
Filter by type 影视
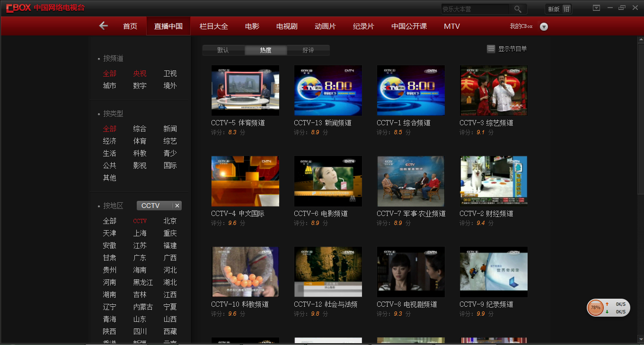140,165
